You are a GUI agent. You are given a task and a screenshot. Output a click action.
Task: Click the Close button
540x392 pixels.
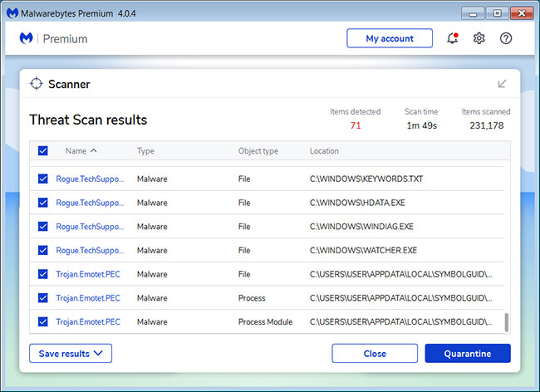point(375,353)
